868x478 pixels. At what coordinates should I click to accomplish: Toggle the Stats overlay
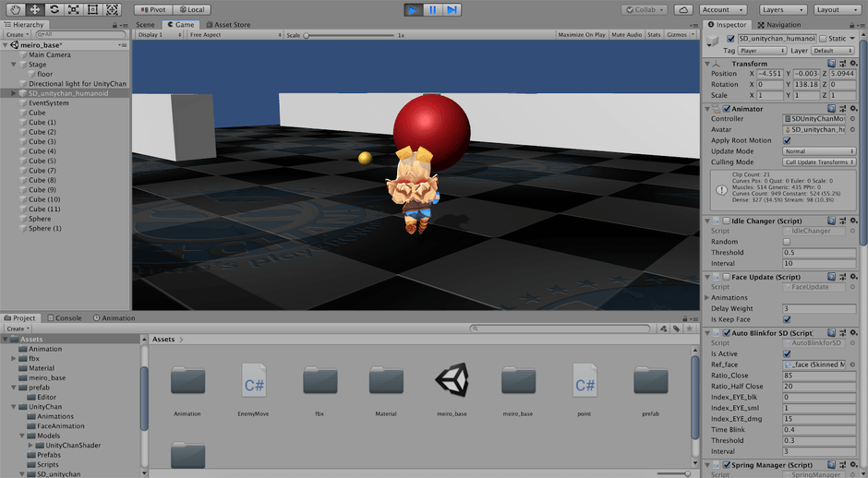click(x=654, y=34)
